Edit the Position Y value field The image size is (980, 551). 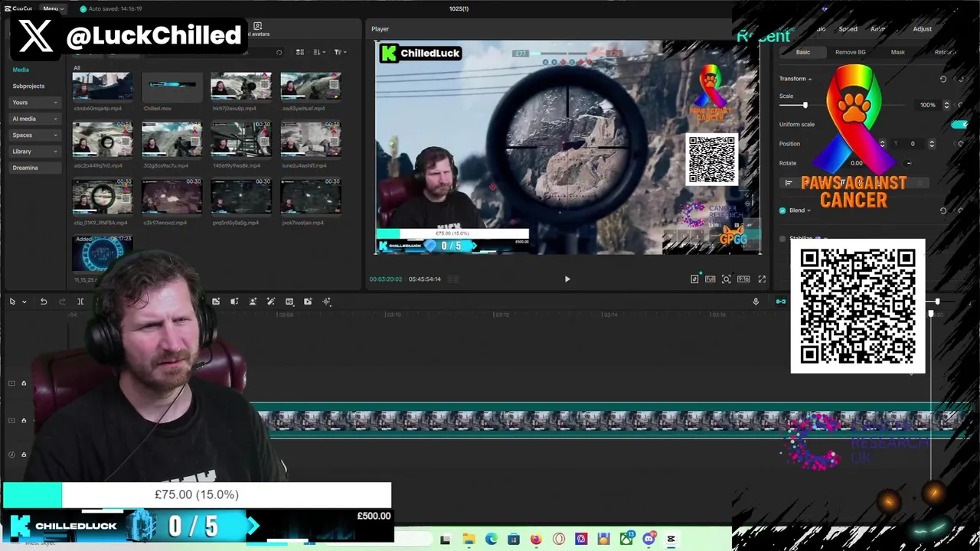(x=912, y=144)
